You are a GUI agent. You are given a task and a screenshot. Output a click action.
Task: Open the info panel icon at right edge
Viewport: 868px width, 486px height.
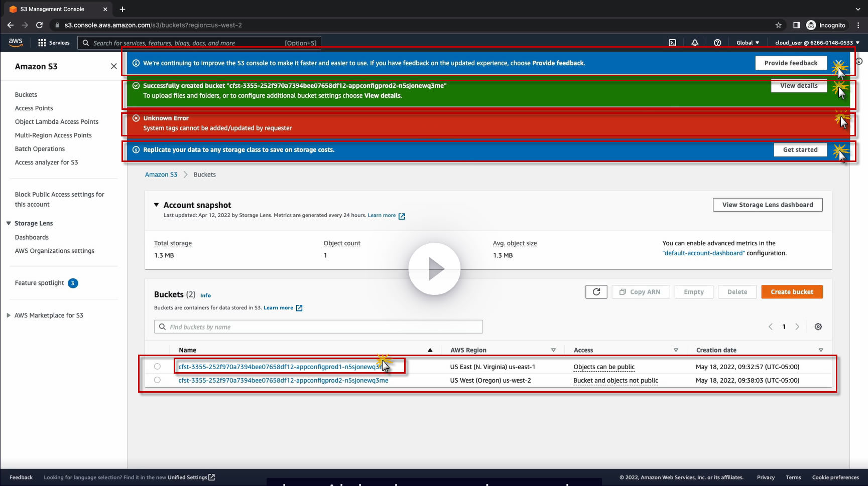tap(859, 61)
